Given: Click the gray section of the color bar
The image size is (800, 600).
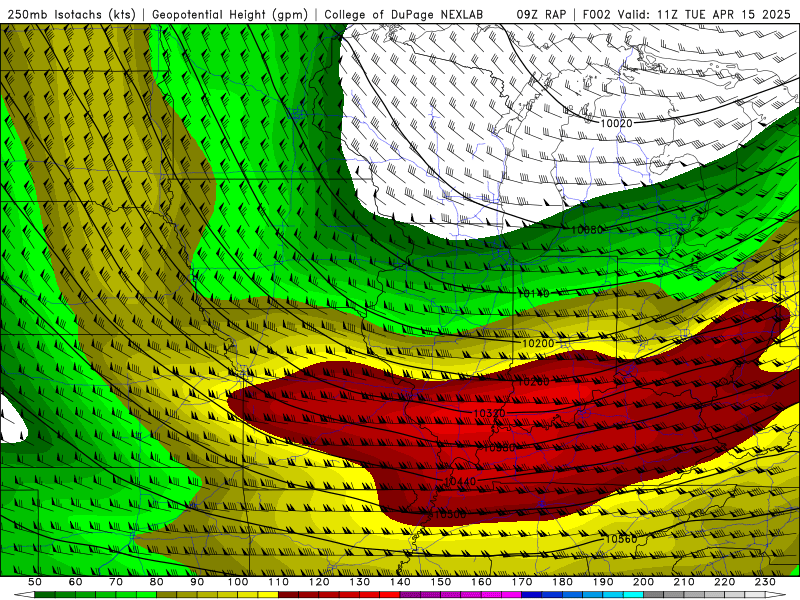Looking at the screenshot, I should [x=704, y=595].
